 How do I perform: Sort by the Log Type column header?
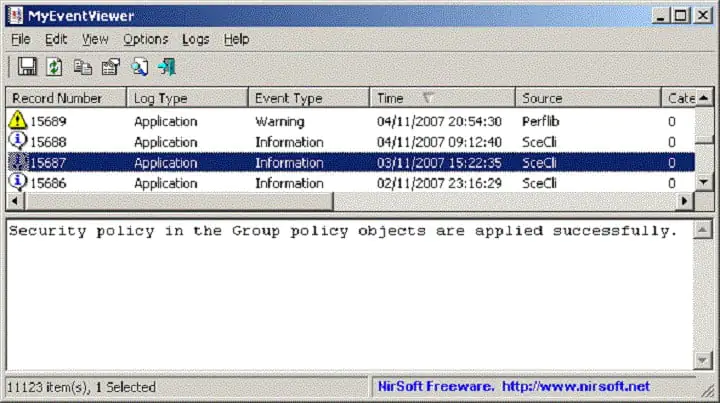click(x=187, y=98)
